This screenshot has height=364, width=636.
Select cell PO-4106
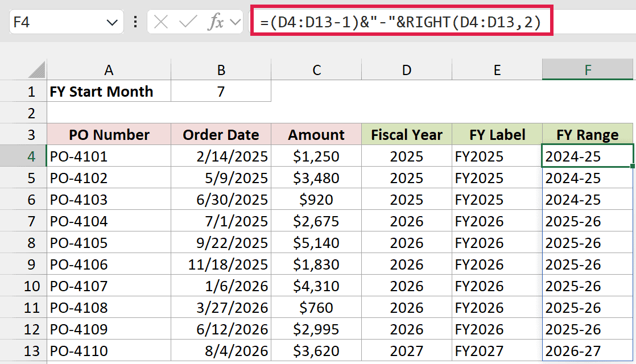coord(109,264)
